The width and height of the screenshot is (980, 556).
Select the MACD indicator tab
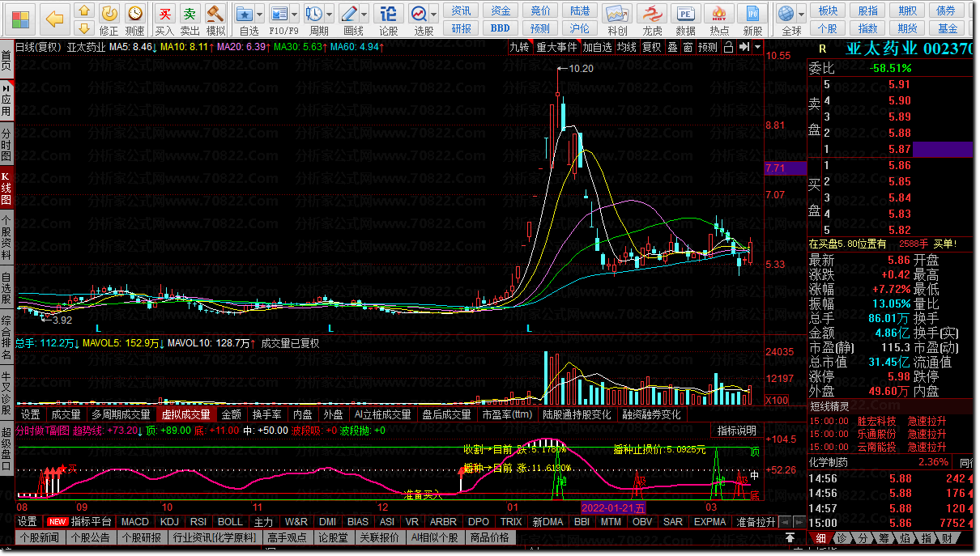[x=135, y=522]
